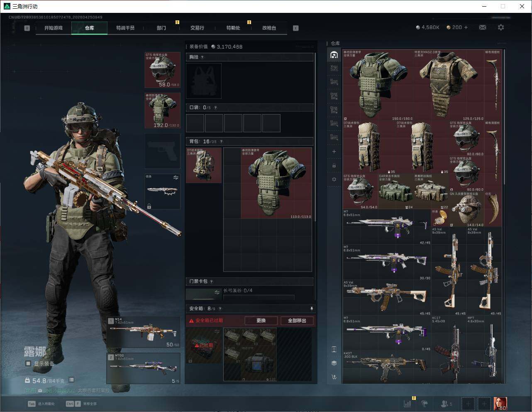Enable the 显示装备 checkbox
This screenshot has height=412, width=532.
click(x=28, y=363)
